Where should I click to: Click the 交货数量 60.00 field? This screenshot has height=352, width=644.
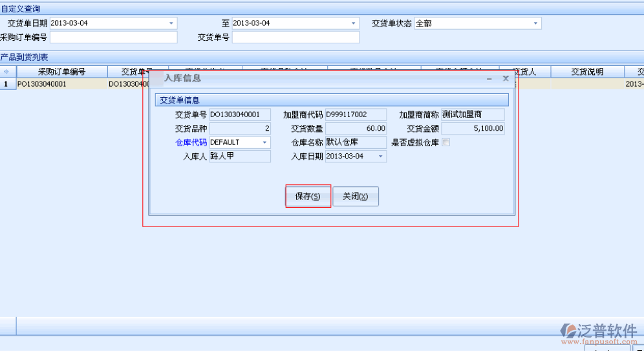click(356, 128)
